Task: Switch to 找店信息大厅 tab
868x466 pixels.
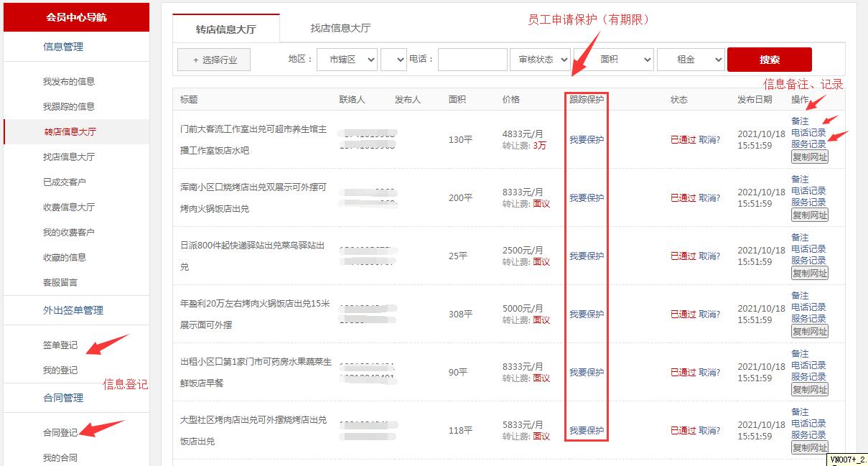Action: click(340, 29)
